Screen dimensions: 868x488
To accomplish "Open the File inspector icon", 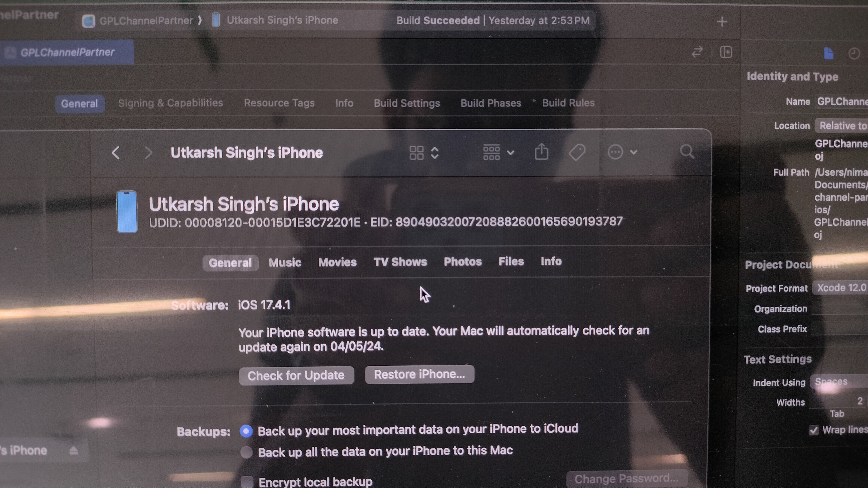I will pos(829,53).
